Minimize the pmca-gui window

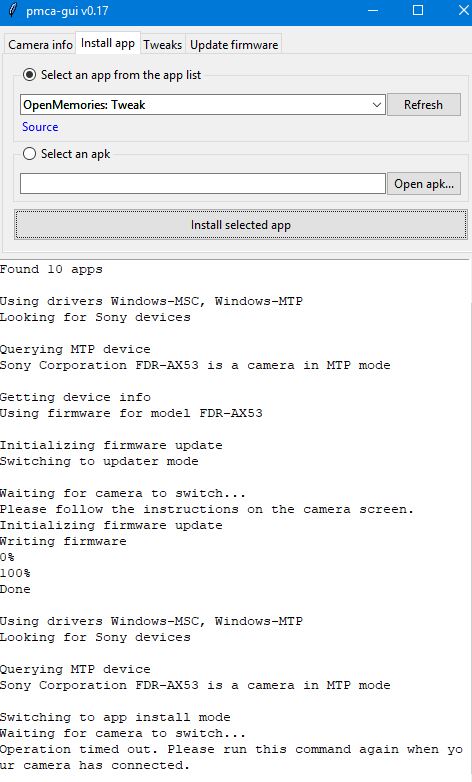pyautogui.click(x=373, y=10)
